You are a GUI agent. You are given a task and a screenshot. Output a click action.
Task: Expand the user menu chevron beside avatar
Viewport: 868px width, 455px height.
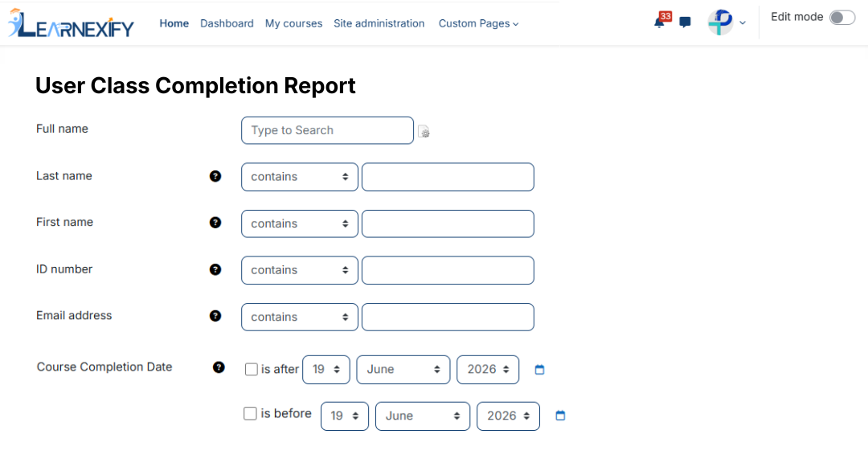tap(743, 23)
